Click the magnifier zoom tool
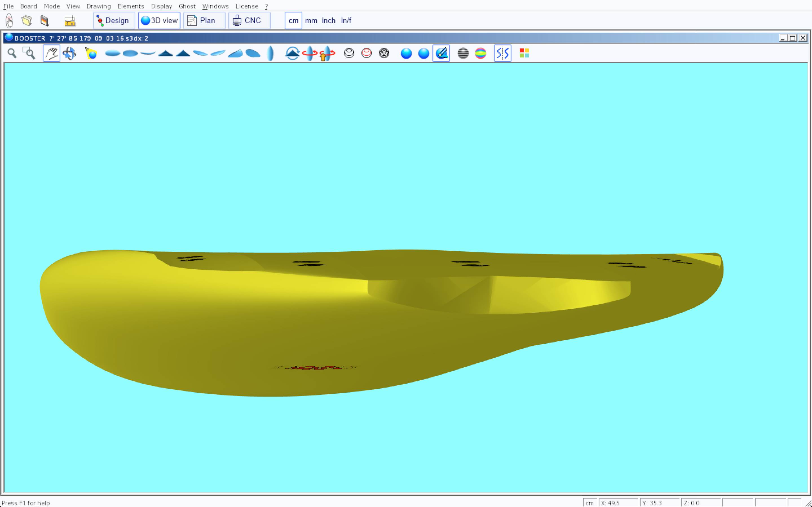This screenshot has height=507, width=812. pyautogui.click(x=12, y=53)
